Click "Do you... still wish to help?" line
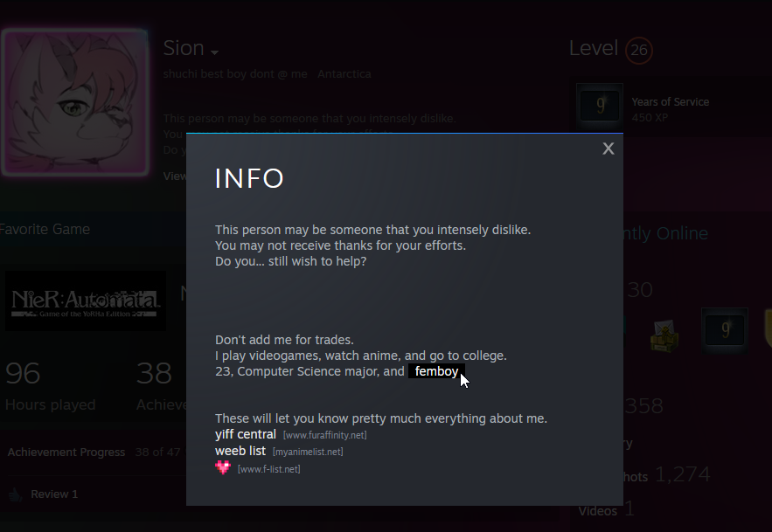This screenshot has height=532, width=772. [290, 261]
